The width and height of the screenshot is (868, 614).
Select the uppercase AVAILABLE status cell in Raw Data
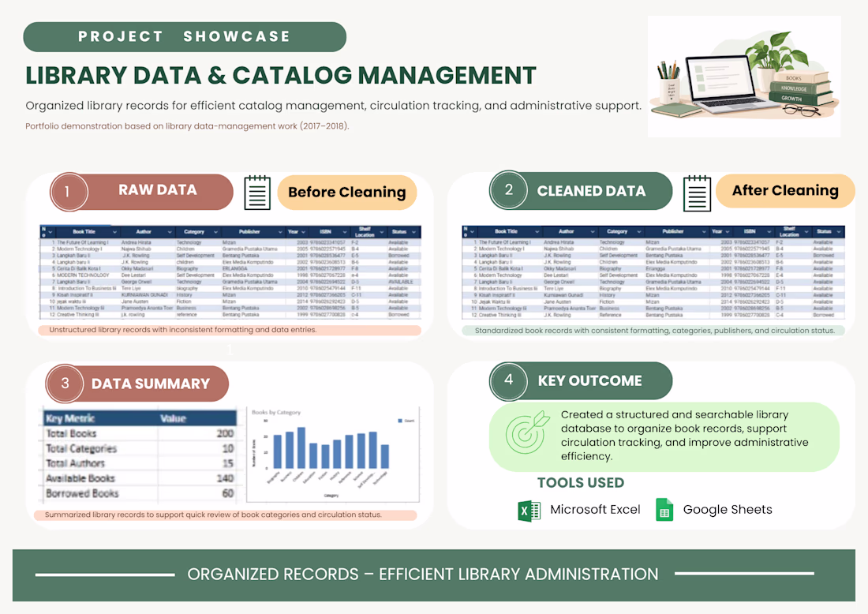coord(401,282)
